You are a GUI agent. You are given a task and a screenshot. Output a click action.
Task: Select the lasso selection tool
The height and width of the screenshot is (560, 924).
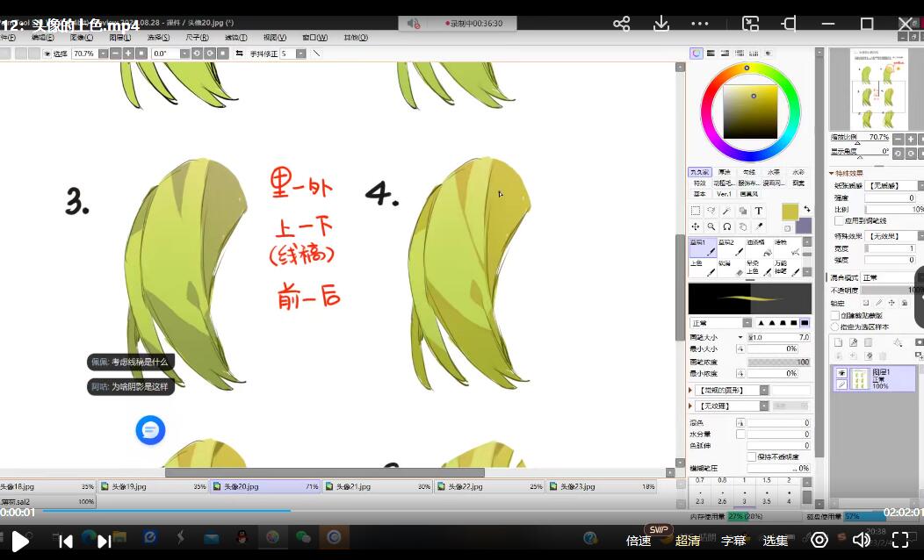[x=711, y=211]
